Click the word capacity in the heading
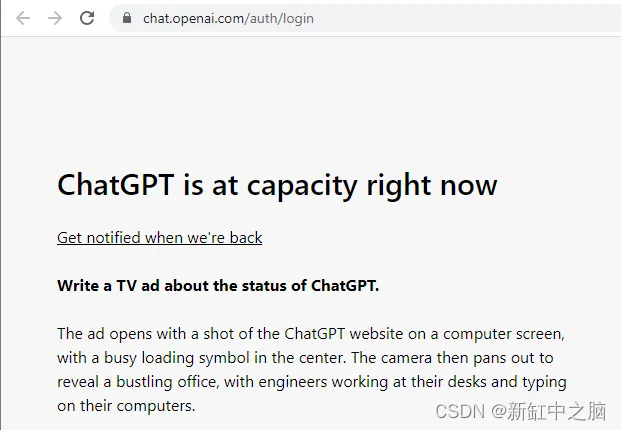 302,185
